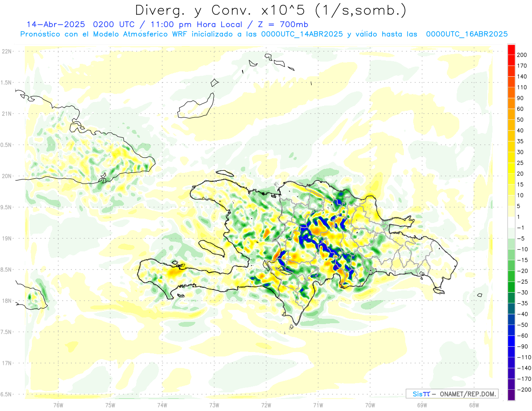Click legend swatch between -5 and -10
The image size is (532, 411).
512,244
